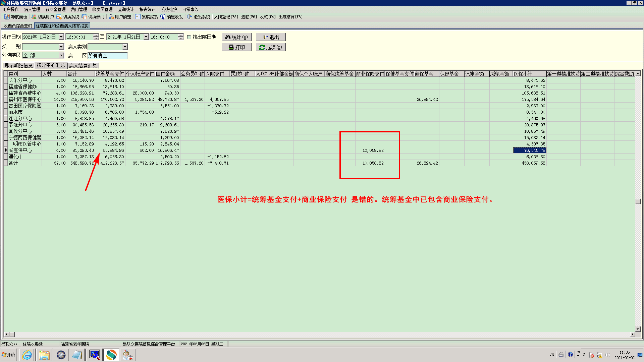Expand the 分院院区 dropdown showing 全部
Viewport: 644px width, 362px height.
[x=61, y=55]
